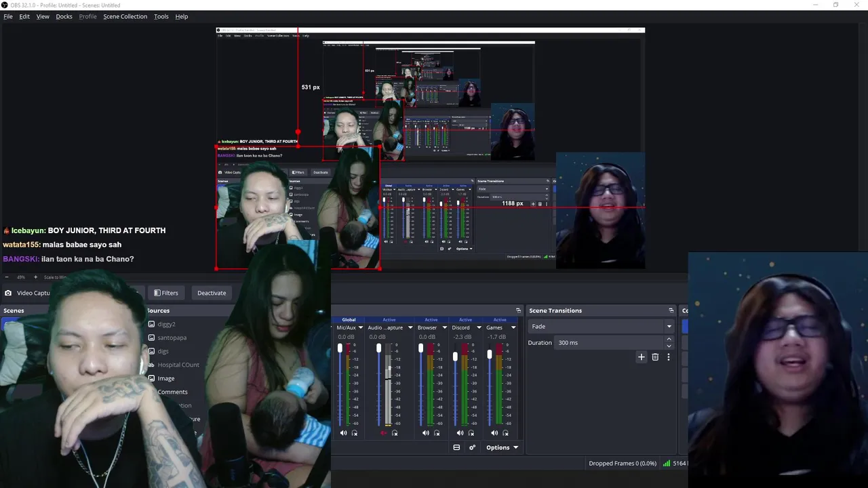Open advanced audio properties gears icon
The width and height of the screenshot is (868, 488).
pos(472,447)
